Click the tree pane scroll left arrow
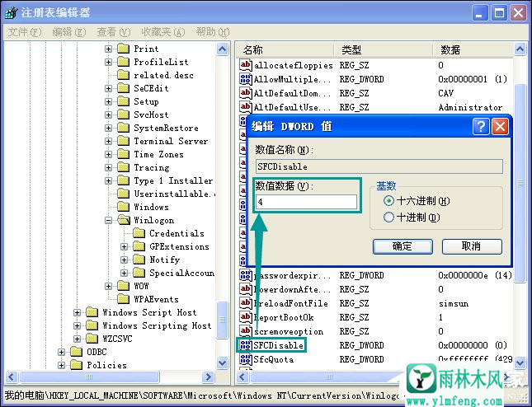This screenshot has height=407, width=532. click(x=11, y=377)
